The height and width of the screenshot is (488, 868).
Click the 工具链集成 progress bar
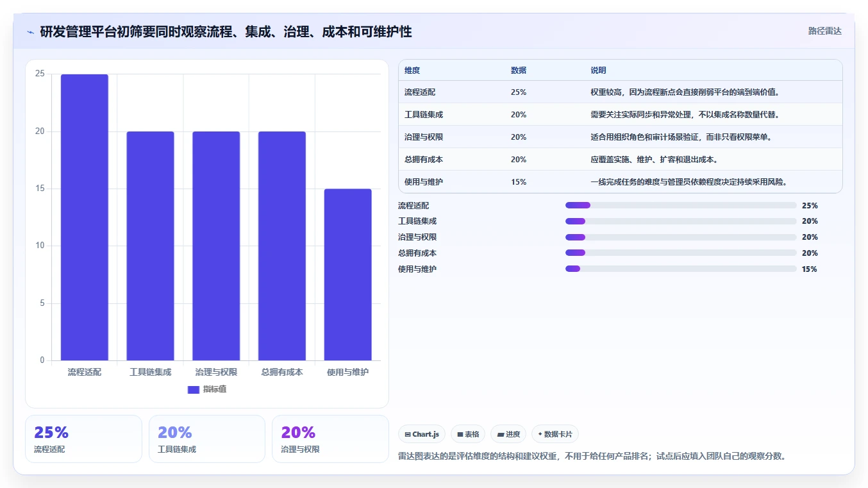pyautogui.click(x=681, y=221)
